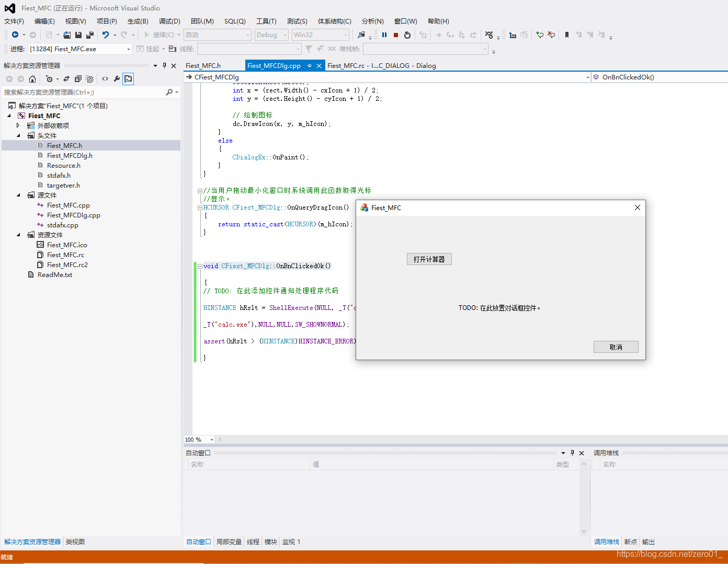Image resolution: width=728 pixels, height=564 pixels.
Task: Pin the Solution Explorer panel
Action: pos(165,65)
